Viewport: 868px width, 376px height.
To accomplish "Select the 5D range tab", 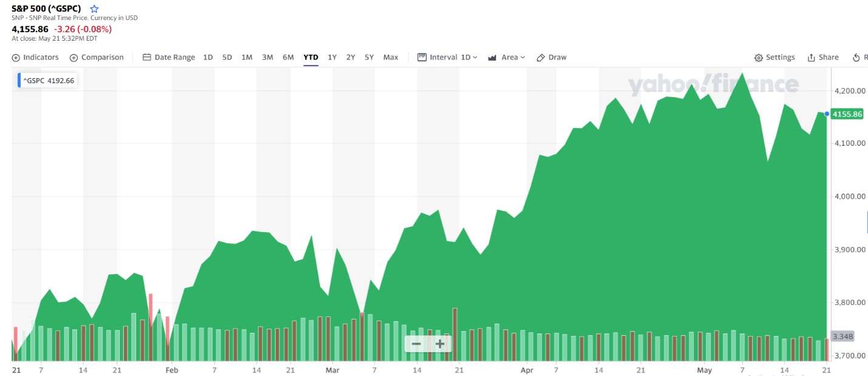I will tap(227, 57).
